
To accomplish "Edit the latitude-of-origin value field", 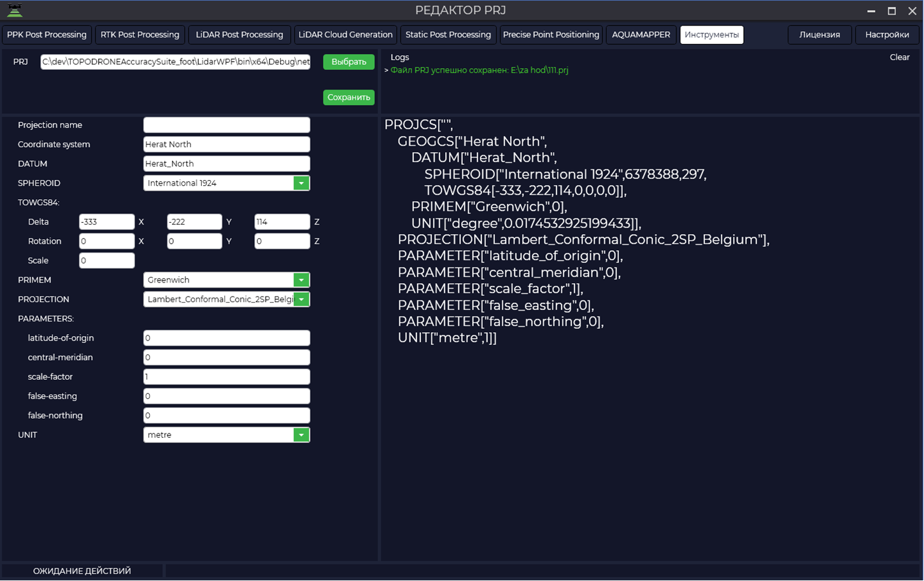I will tap(227, 338).
